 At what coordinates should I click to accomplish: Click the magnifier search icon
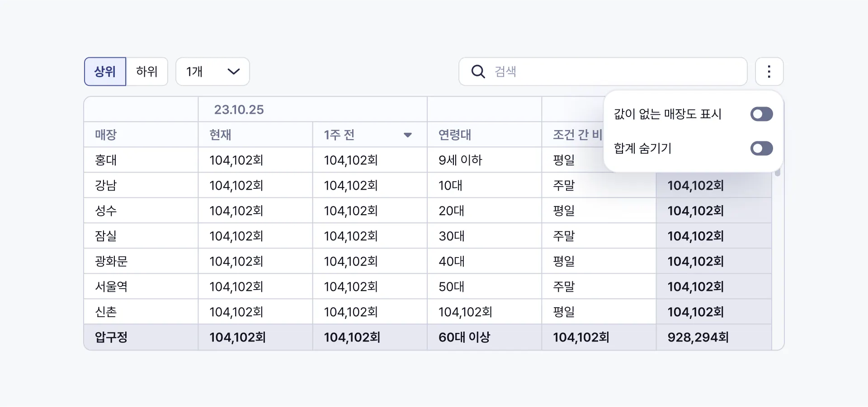pos(478,71)
